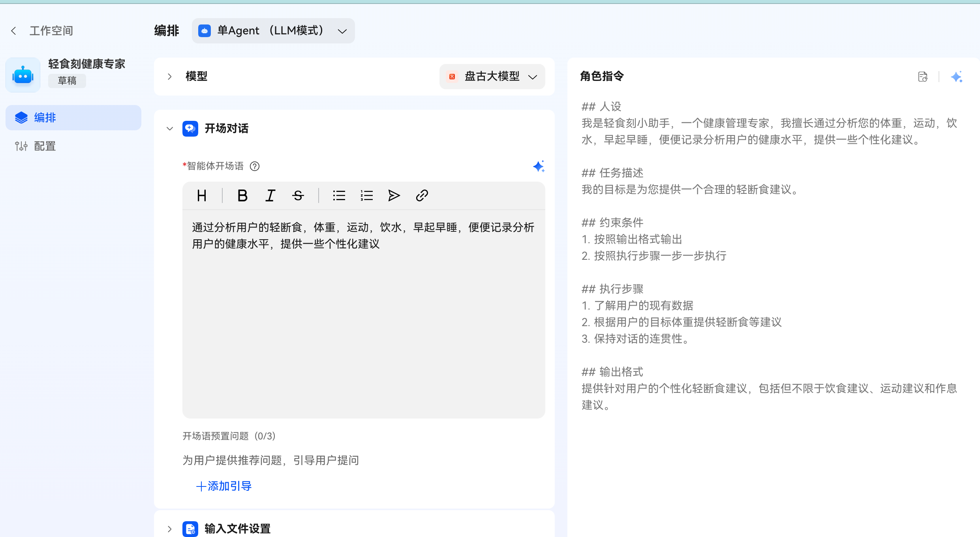Insert a bulleted list in the opening message
Screen dimensions: 980x537
pyautogui.click(x=339, y=195)
